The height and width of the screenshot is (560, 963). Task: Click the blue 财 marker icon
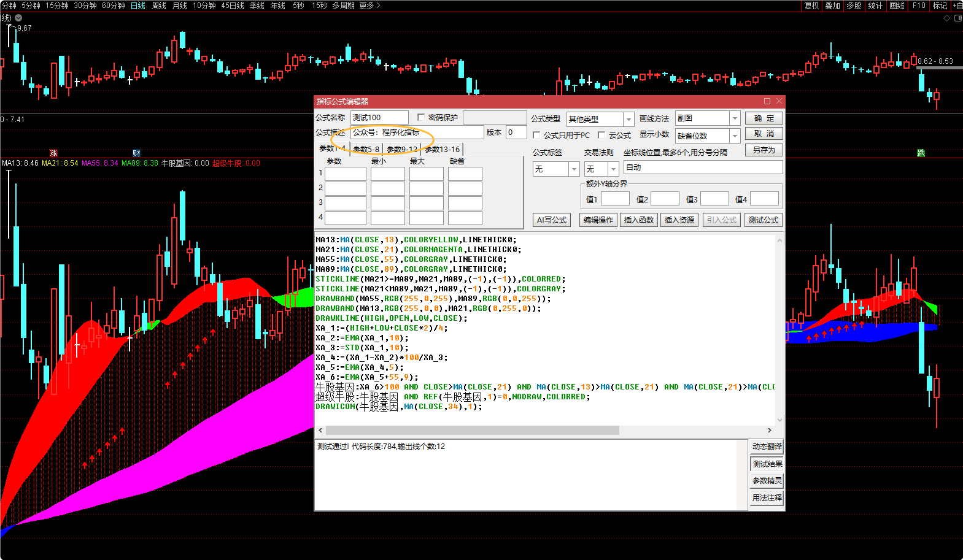(x=136, y=153)
